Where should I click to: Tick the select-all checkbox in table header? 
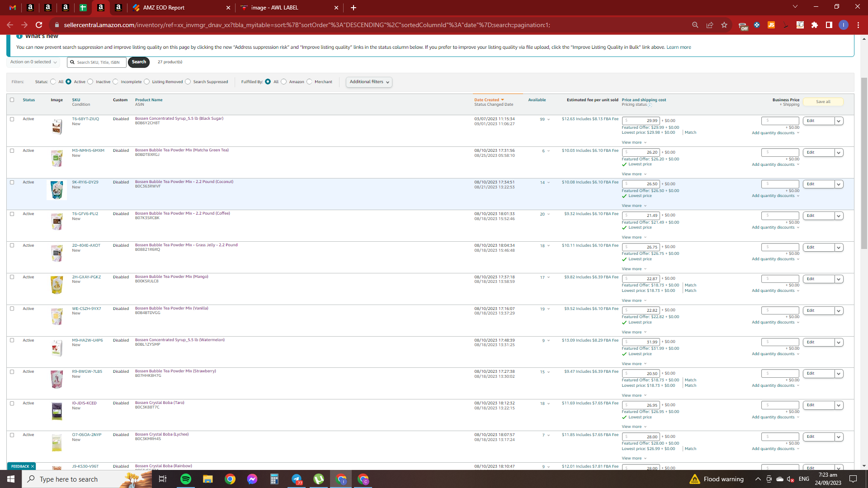click(x=12, y=100)
